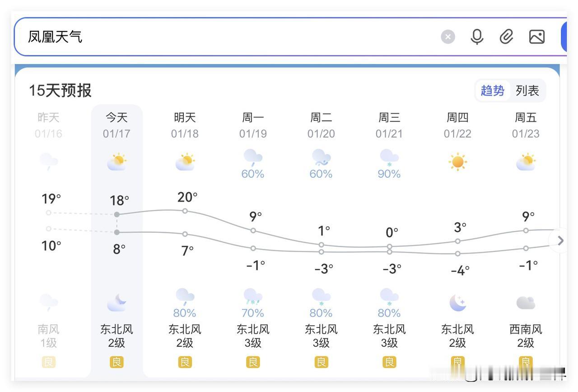Click the 良 badge under 周二 column
This screenshot has height=392, width=578.
[x=321, y=362]
